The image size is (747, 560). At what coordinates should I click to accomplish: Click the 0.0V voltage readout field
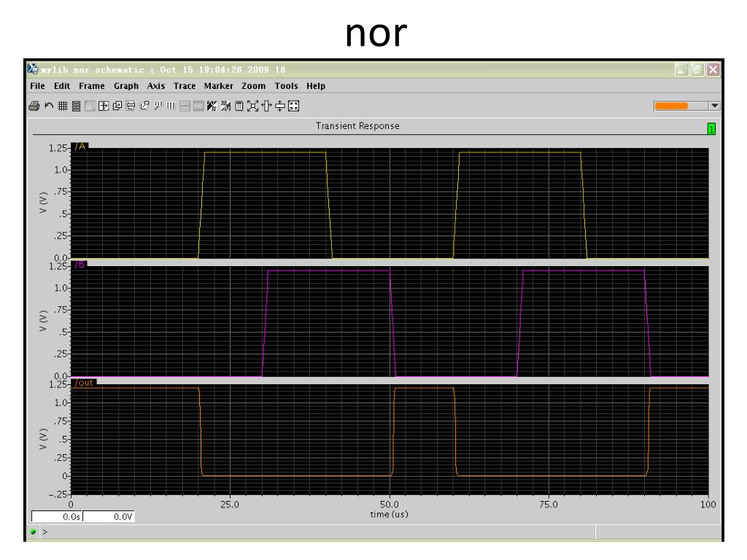pos(109,517)
